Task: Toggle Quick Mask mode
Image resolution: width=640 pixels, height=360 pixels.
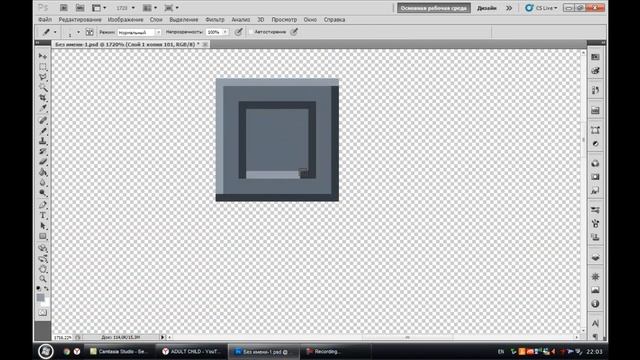Action: pos(42,313)
